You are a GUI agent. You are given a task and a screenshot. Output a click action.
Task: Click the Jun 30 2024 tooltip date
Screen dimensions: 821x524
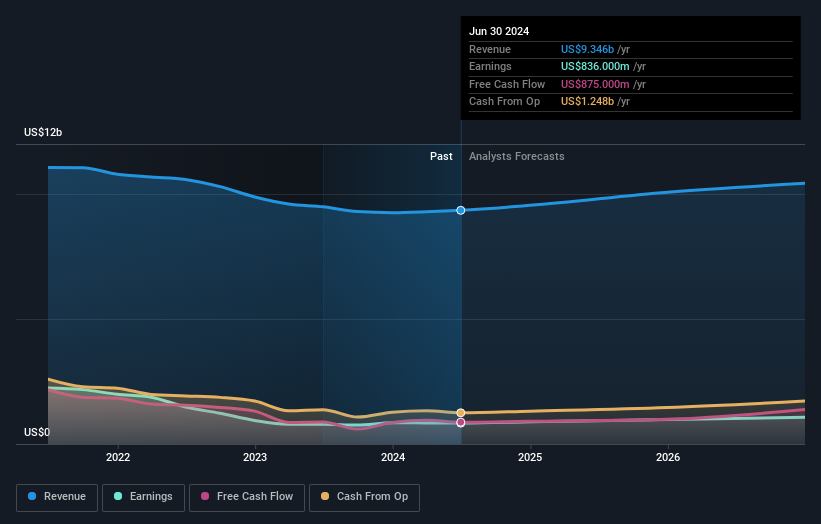(x=499, y=31)
